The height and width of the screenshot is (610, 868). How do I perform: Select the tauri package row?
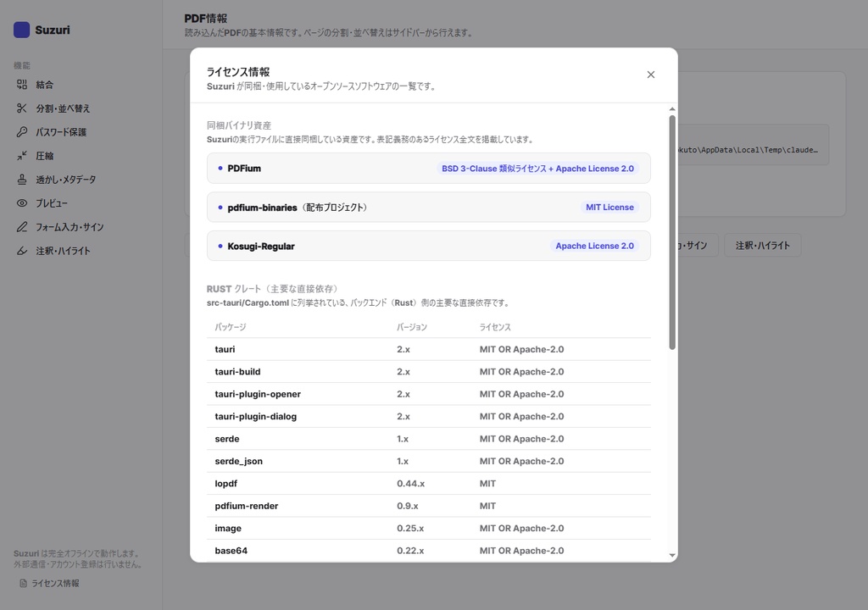tap(428, 349)
